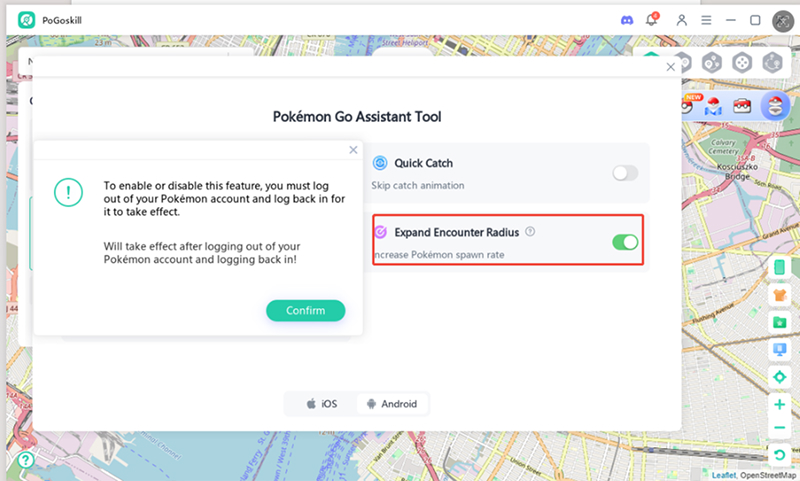Screen dimensions: 800x481
Task: Click the green phone device icon
Action: point(779,267)
